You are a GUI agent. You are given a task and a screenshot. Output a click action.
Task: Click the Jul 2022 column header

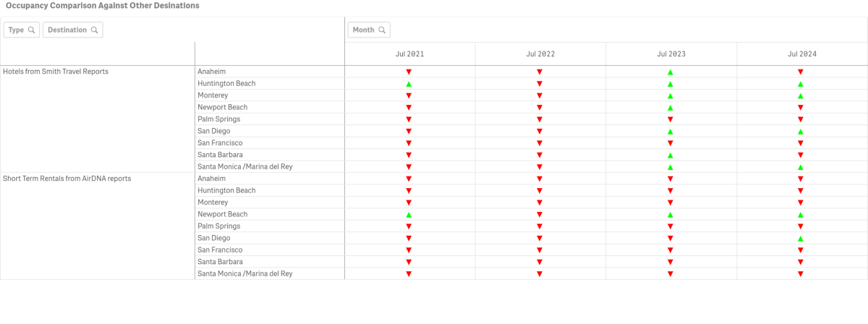[540, 54]
